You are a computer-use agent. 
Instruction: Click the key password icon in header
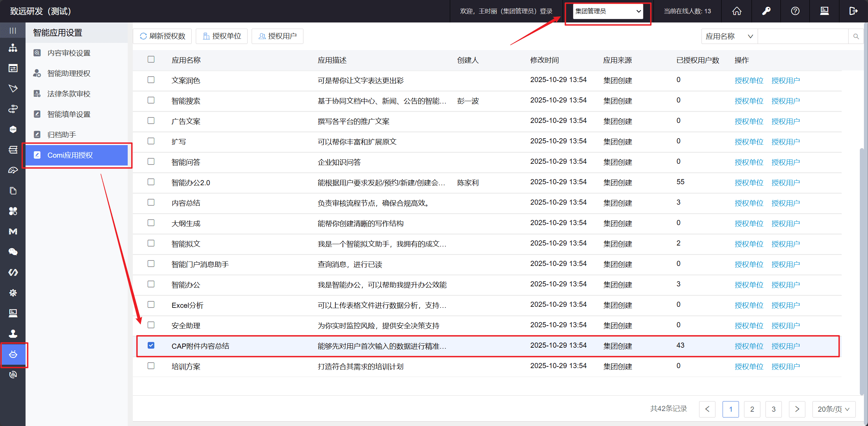pos(766,11)
